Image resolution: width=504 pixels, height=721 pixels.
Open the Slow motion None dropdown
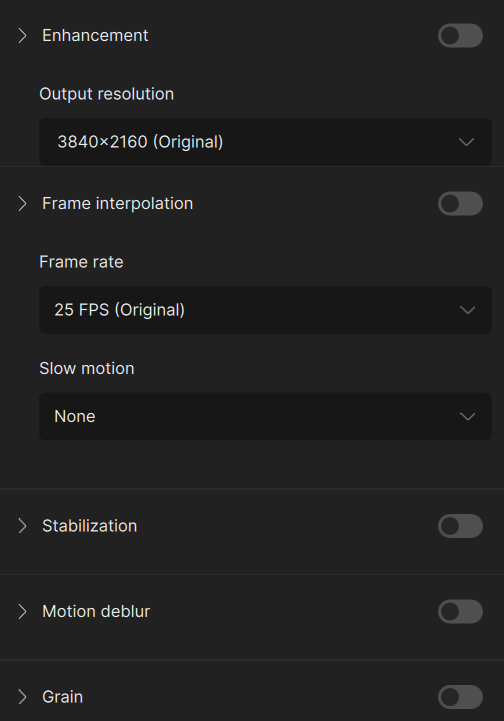[x=265, y=416]
